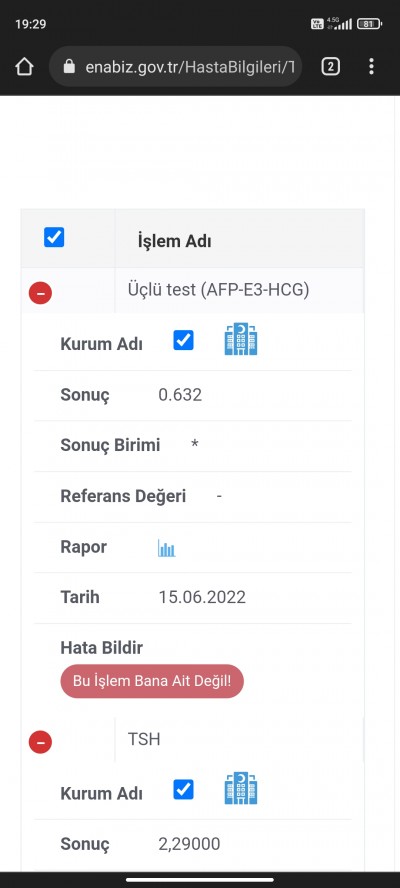400x888 pixels.
Task: Tap the Tarih date 15.06.2022
Action: (x=202, y=597)
